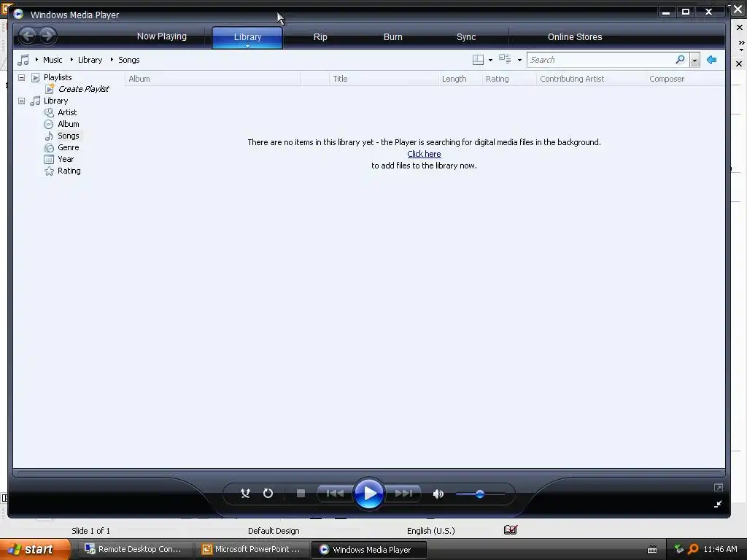Expand the layout options dropdown arrow
This screenshot has height=560, width=747.
coord(490,60)
